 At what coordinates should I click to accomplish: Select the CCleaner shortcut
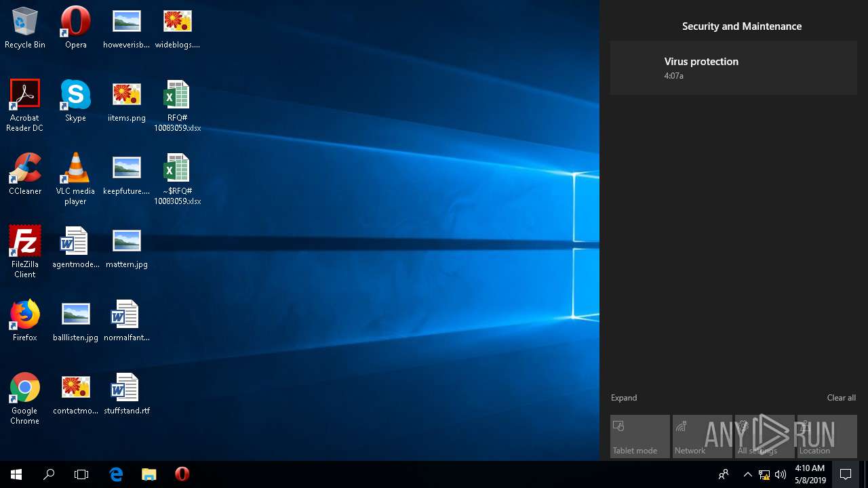pos(25,175)
